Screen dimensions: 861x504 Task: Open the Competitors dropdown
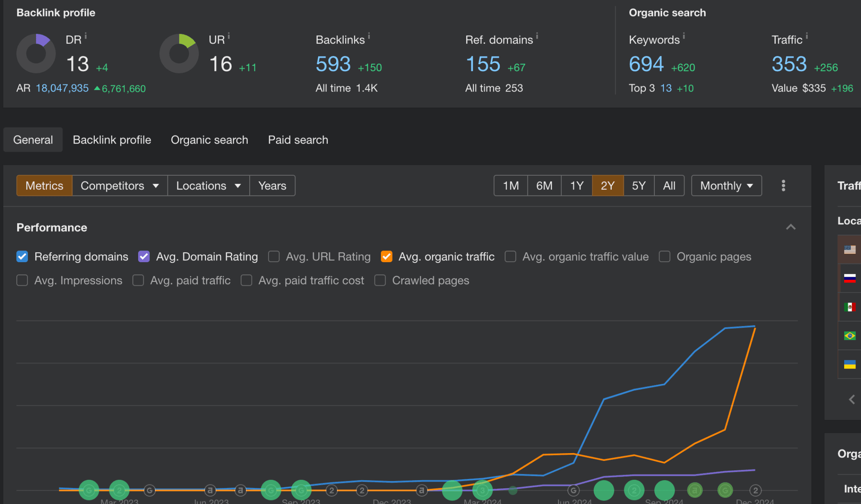(120, 185)
